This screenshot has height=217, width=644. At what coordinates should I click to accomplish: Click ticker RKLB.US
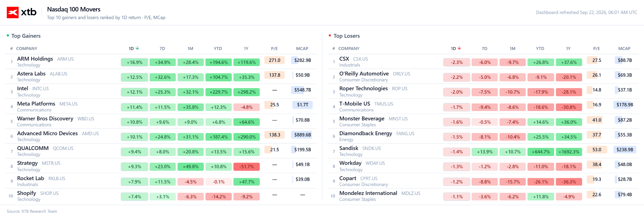pyautogui.click(x=57, y=178)
